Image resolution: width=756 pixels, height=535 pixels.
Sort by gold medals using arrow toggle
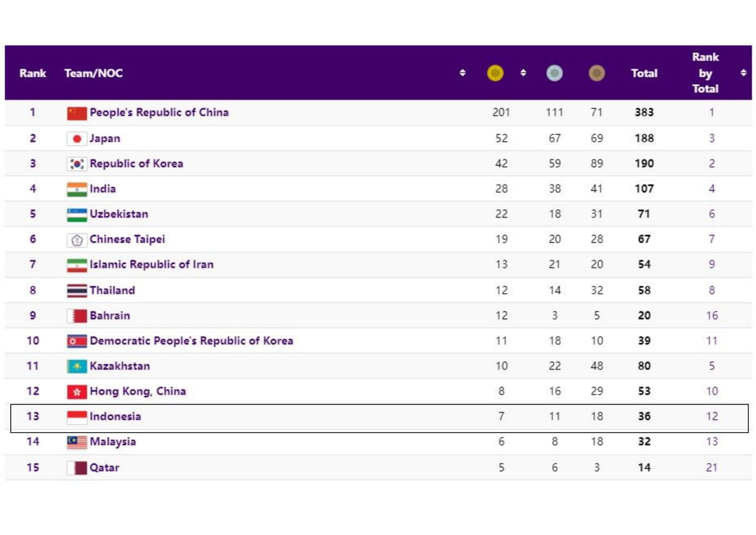point(523,73)
